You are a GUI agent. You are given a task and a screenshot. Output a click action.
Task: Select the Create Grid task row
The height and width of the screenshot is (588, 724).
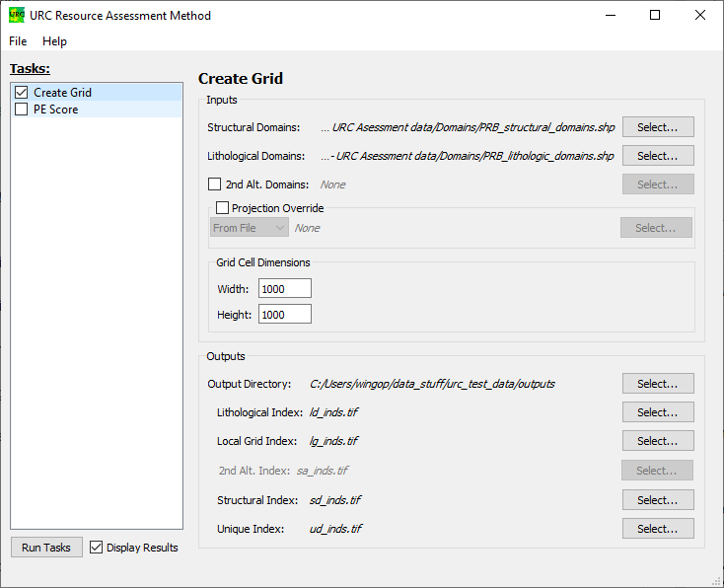point(97,93)
